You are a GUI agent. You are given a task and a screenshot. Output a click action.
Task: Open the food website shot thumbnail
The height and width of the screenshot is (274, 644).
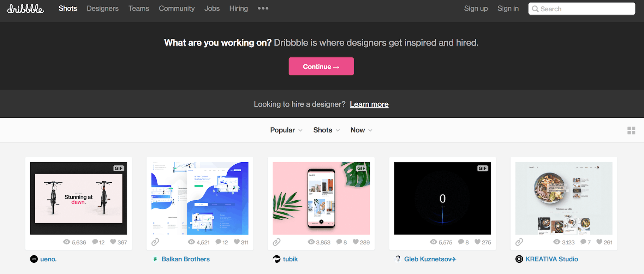coord(564,198)
